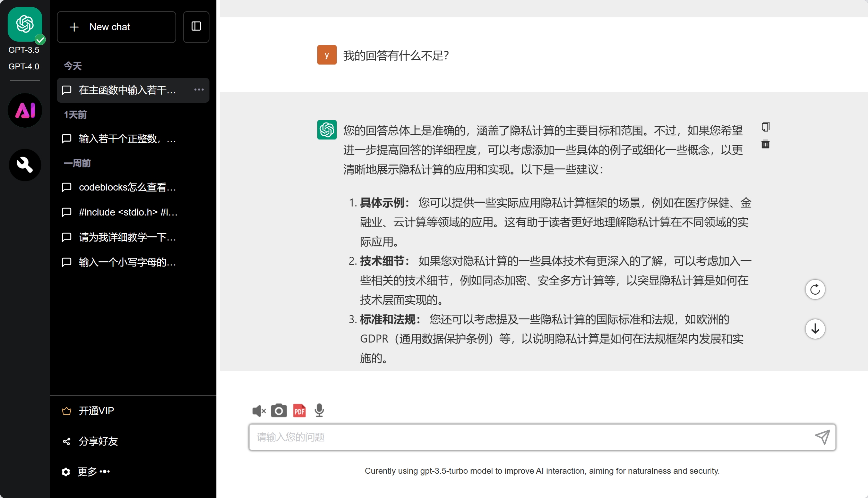Select the GPT-3.5 model icon
This screenshot has height=498, width=868.
point(25,25)
